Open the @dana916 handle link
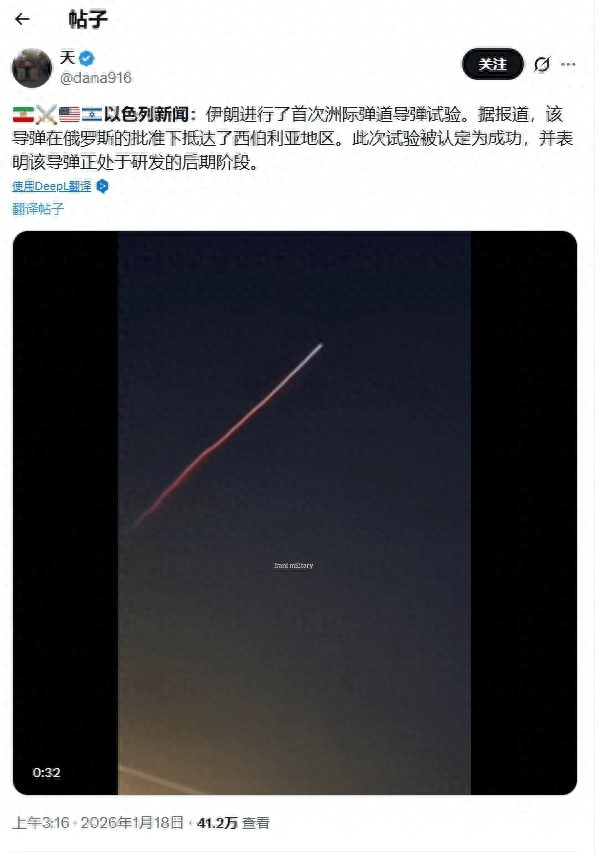598x855 pixels. pyautogui.click(x=96, y=78)
